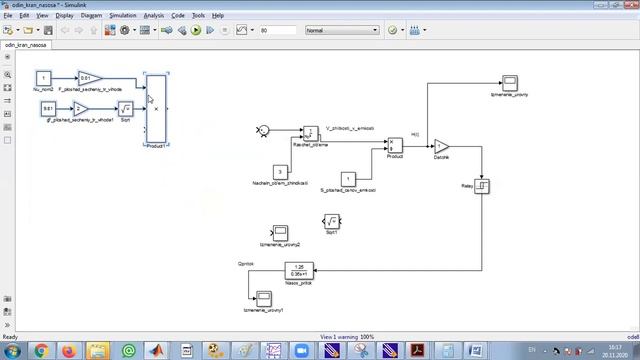Select the odin_kran_nasosa tab
Screen dimensions: 640x360
point(26,45)
